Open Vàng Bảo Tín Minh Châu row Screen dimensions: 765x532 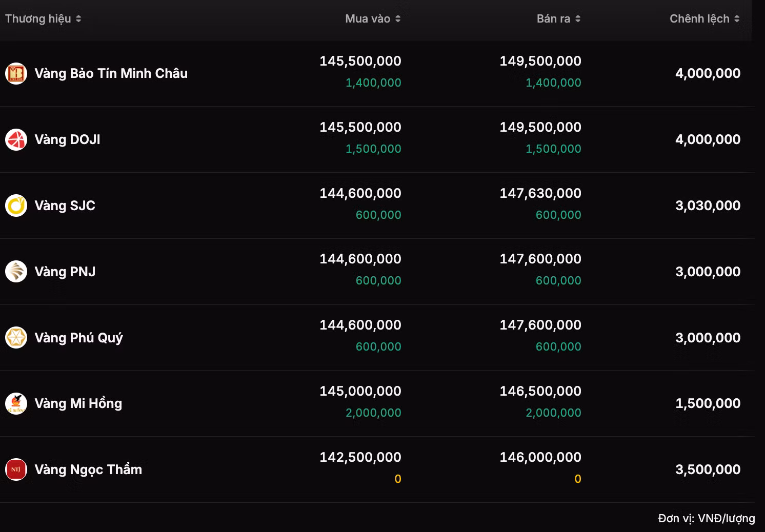click(377, 73)
